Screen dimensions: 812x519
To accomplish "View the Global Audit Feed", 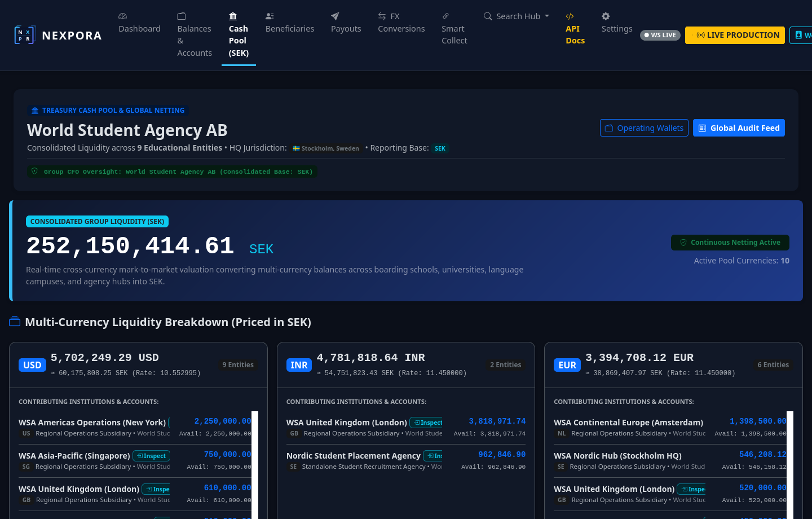I will point(739,128).
